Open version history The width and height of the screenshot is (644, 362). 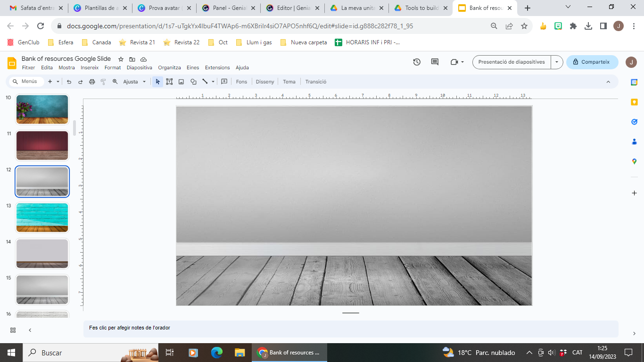pos(416,62)
